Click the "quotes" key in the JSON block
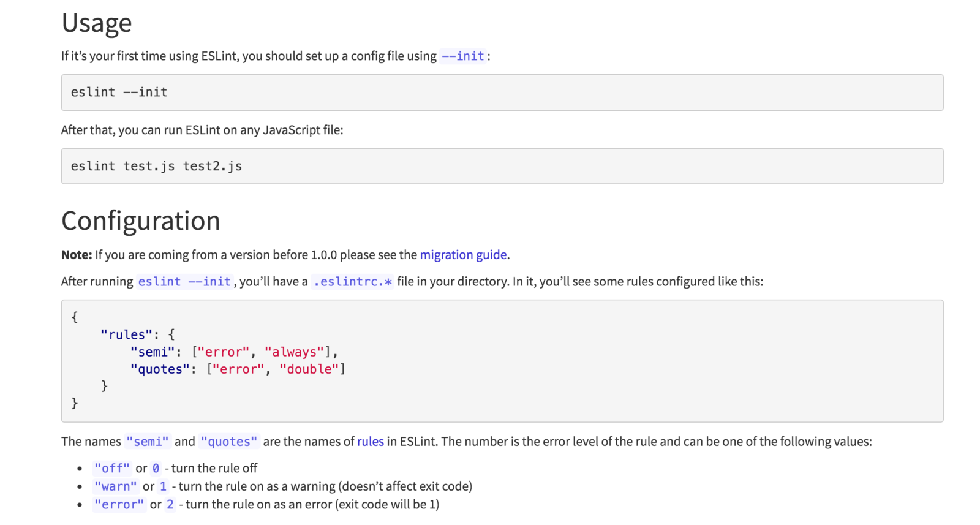 160,369
